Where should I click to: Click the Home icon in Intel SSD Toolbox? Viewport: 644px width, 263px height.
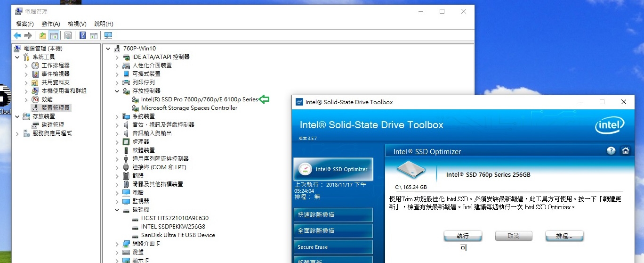[625, 151]
